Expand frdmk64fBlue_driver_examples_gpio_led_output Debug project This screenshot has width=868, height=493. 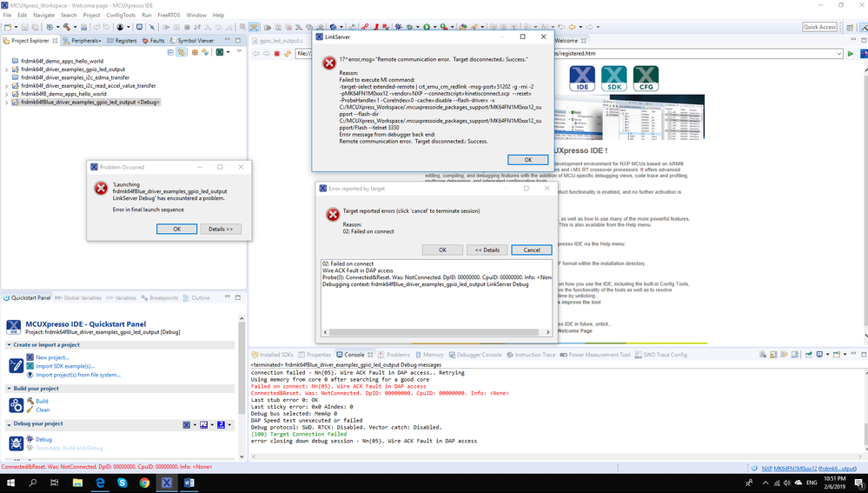7,103
